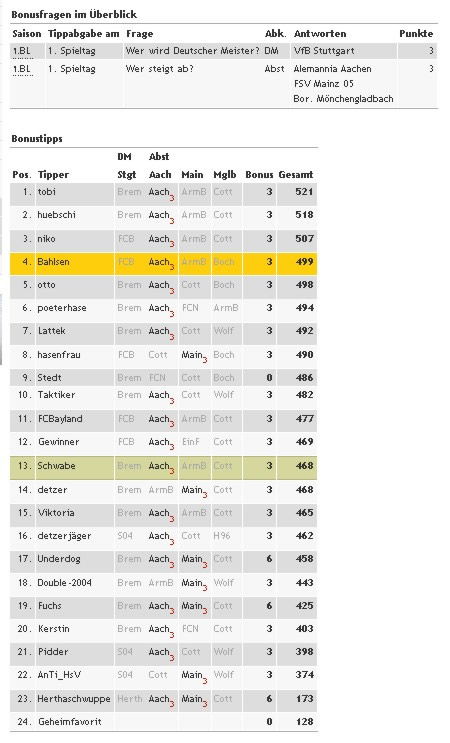Image resolution: width=450 pixels, height=743 pixels.
Task: Click the Mglb column header
Action: [225, 175]
